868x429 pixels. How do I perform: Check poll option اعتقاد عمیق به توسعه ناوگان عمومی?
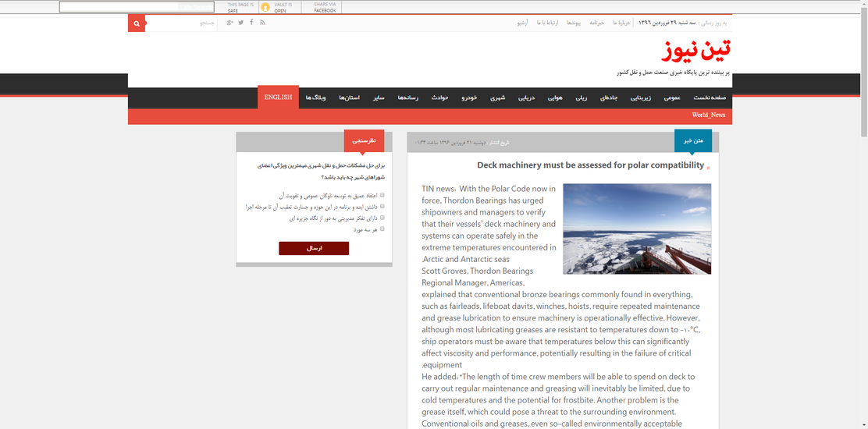coord(382,195)
